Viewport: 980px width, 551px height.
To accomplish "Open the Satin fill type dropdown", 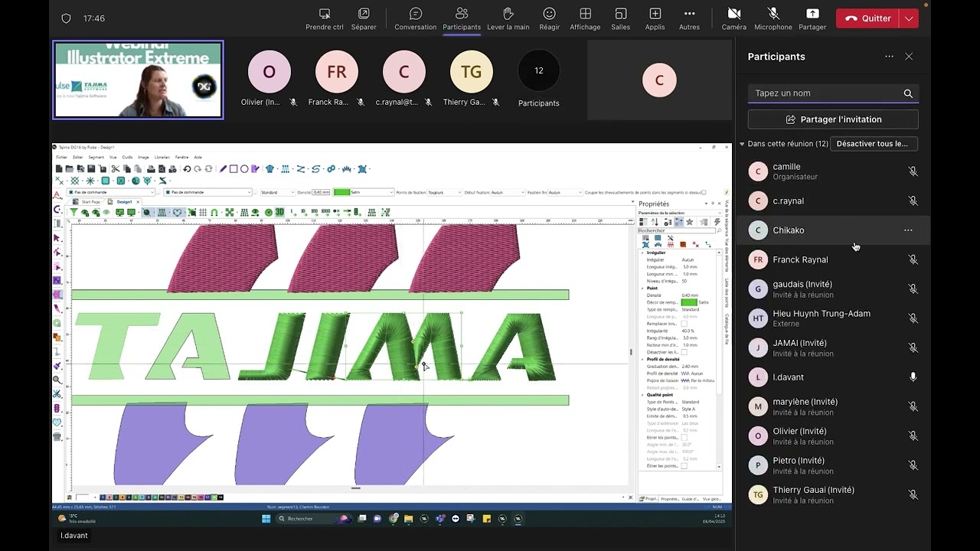I will point(364,192).
